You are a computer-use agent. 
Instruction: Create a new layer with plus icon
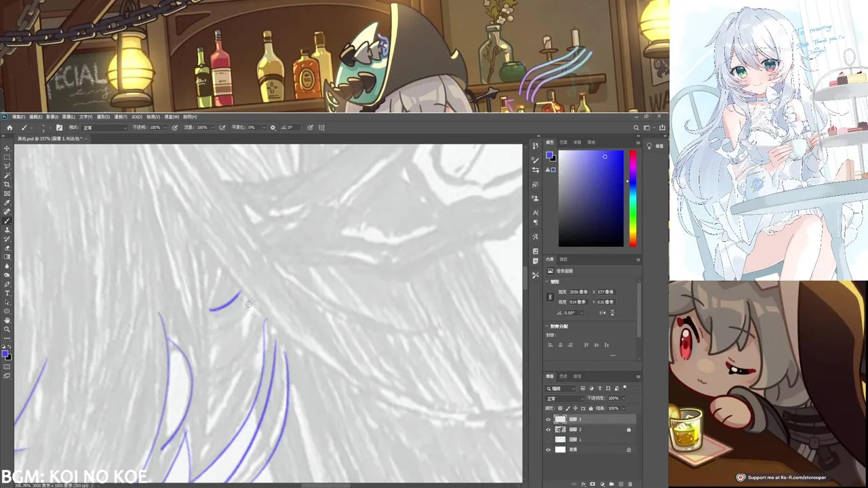click(620, 484)
